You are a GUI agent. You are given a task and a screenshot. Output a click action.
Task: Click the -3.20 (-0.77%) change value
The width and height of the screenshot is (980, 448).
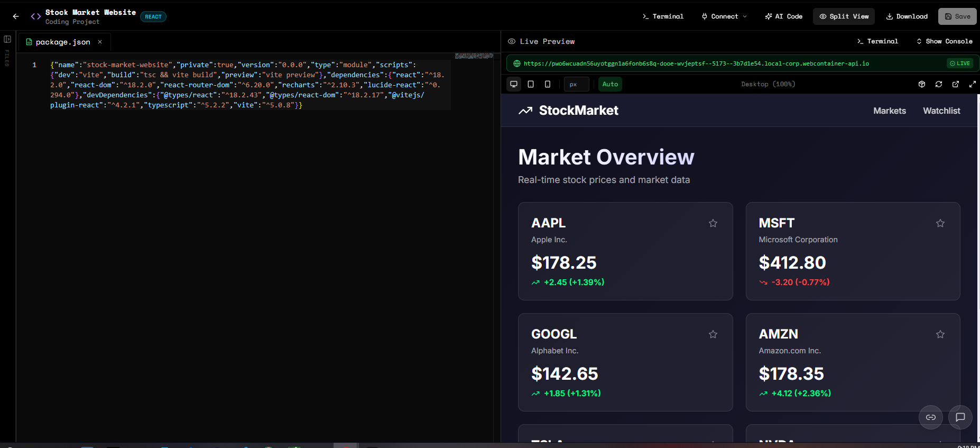800,282
